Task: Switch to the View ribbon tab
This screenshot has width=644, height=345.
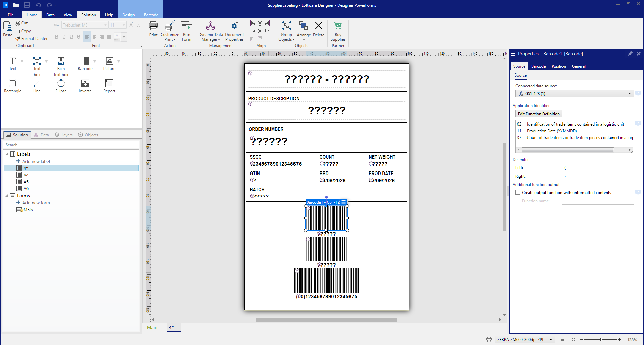Action: pyautogui.click(x=68, y=15)
